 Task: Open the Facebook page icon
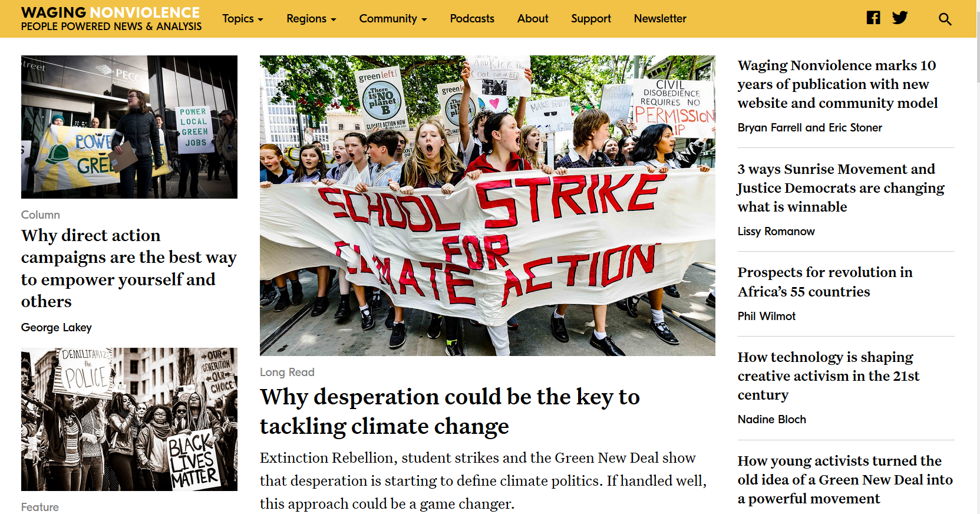[x=873, y=18]
